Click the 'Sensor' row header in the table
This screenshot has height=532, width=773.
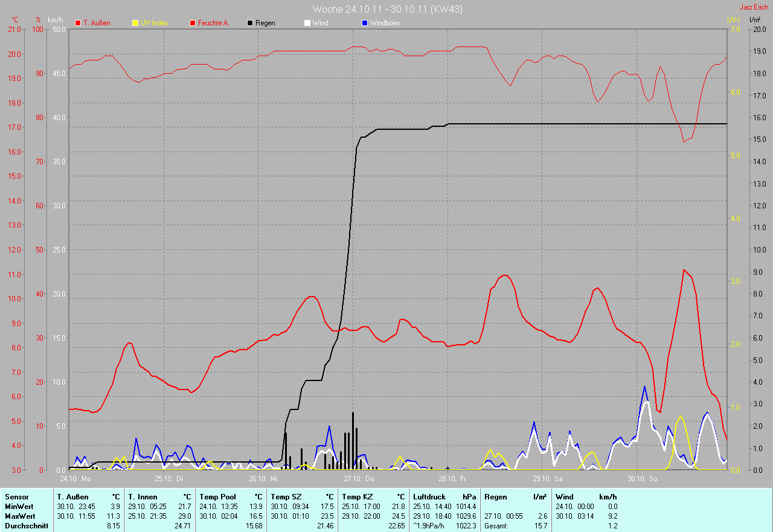16,496
